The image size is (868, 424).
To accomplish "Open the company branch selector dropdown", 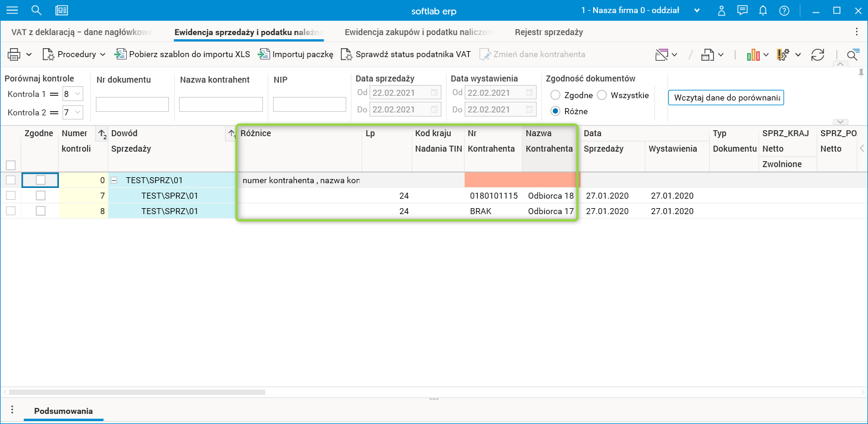I will (697, 10).
